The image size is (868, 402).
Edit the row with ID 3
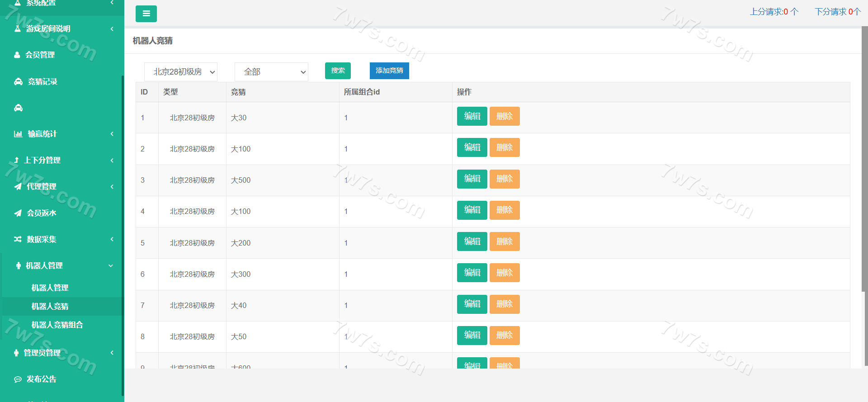(472, 179)
